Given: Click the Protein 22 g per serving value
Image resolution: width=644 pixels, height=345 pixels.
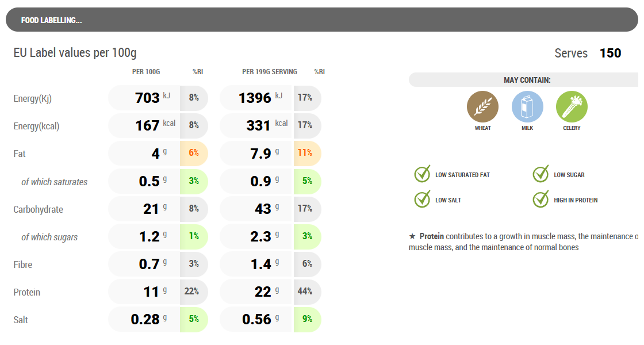Looking at the screenshot, I should click(263, 292).
